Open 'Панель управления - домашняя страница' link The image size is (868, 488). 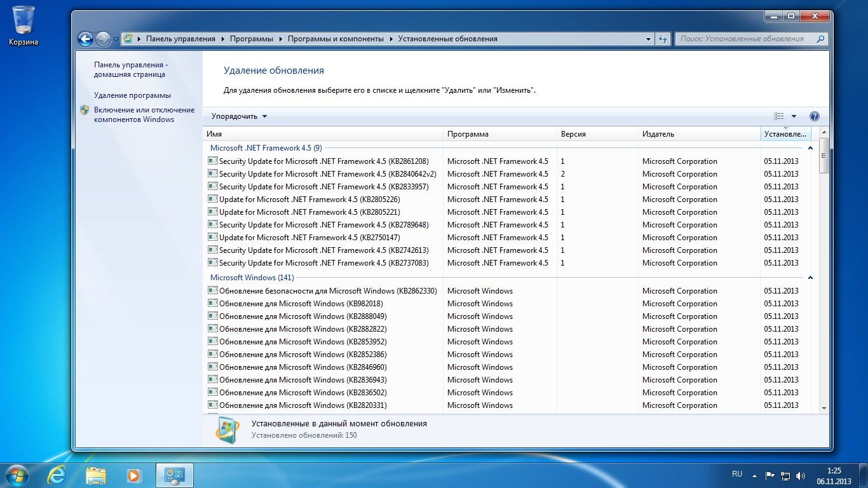131,69
